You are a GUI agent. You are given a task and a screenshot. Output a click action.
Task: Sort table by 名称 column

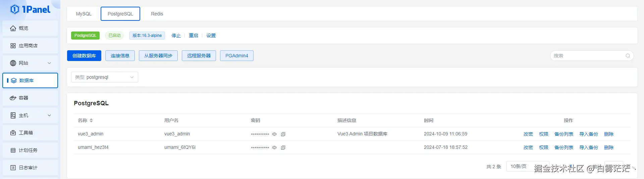coord(91,120)
